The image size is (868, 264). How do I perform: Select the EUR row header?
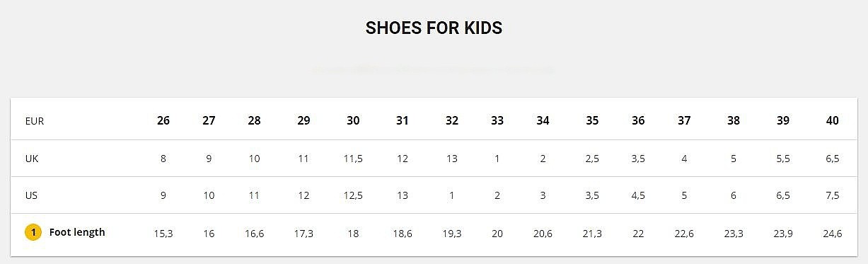point(35,121)
